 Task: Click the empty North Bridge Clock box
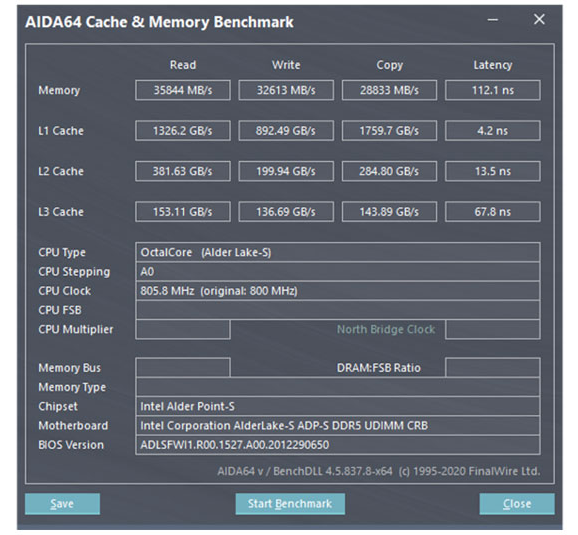(x=493, y=329)
